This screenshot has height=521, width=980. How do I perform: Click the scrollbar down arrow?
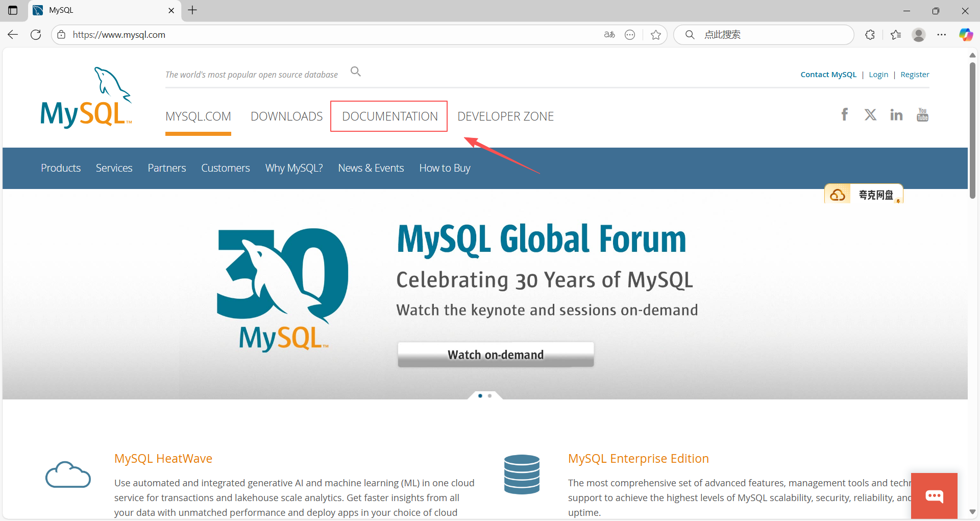coord(972,512)
